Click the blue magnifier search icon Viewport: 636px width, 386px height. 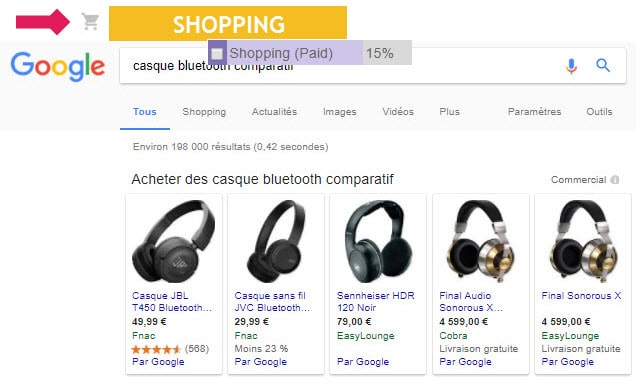pos(603,65)
